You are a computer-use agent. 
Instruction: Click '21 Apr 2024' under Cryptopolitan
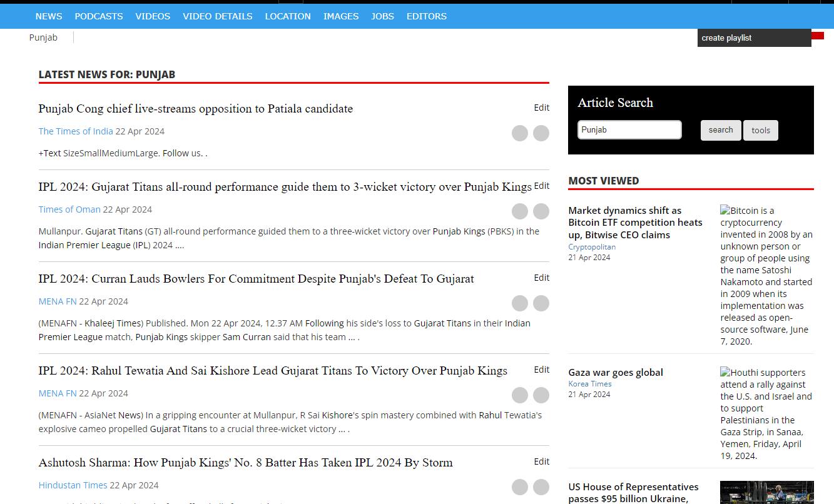589,258
